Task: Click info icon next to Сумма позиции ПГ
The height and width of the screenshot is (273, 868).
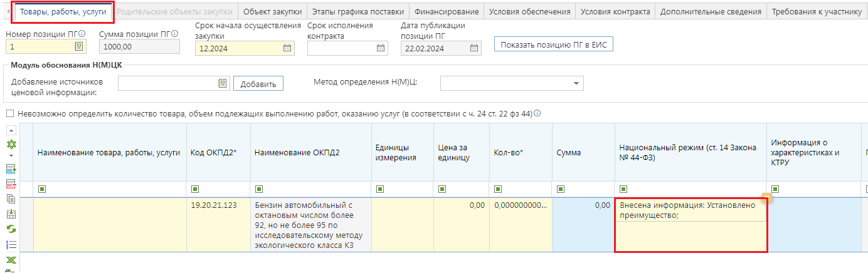Action: (174, 33)
